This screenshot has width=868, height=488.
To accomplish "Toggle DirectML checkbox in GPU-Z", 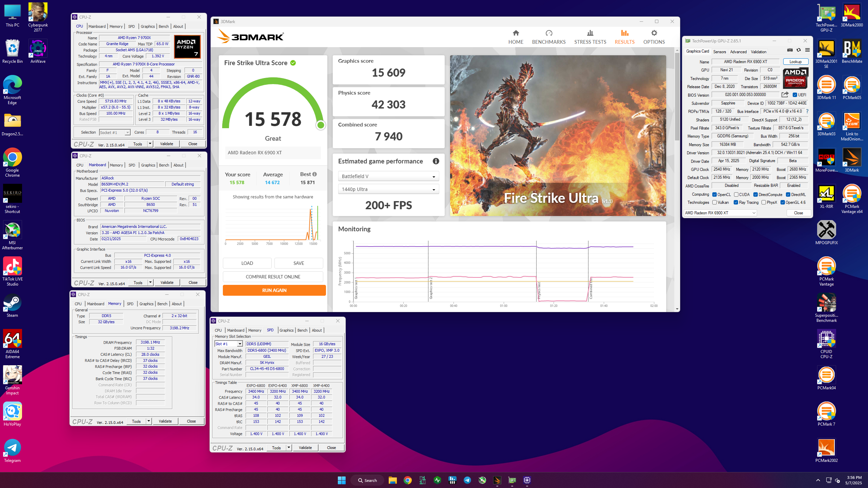I will [x=788, y=195].
